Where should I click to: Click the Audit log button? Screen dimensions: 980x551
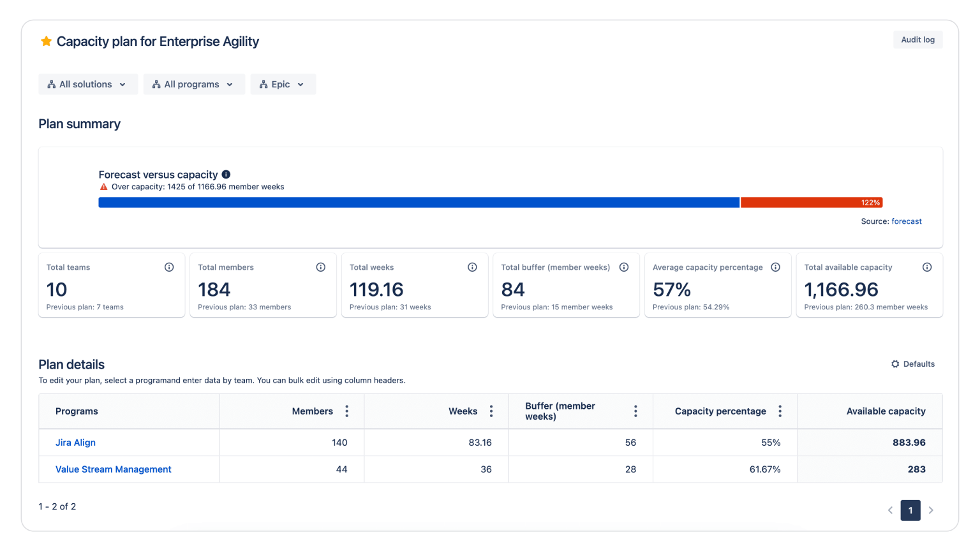[x=917, y=40]
